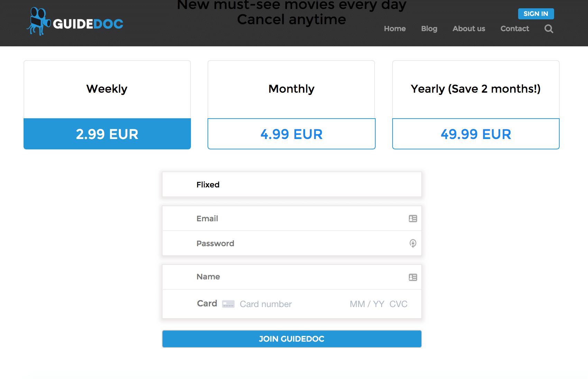The image size is (588, 379).
Task: Click the password key icon
Action: coord(413,243)
